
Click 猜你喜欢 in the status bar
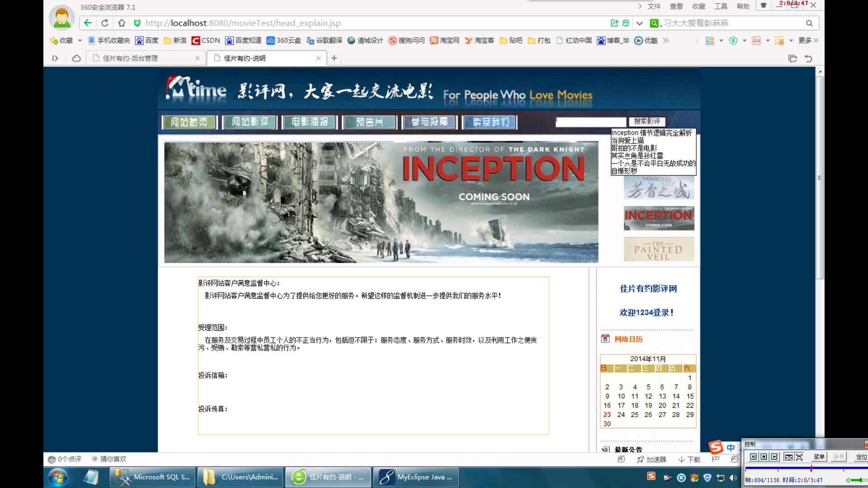[x=109, y=459]
